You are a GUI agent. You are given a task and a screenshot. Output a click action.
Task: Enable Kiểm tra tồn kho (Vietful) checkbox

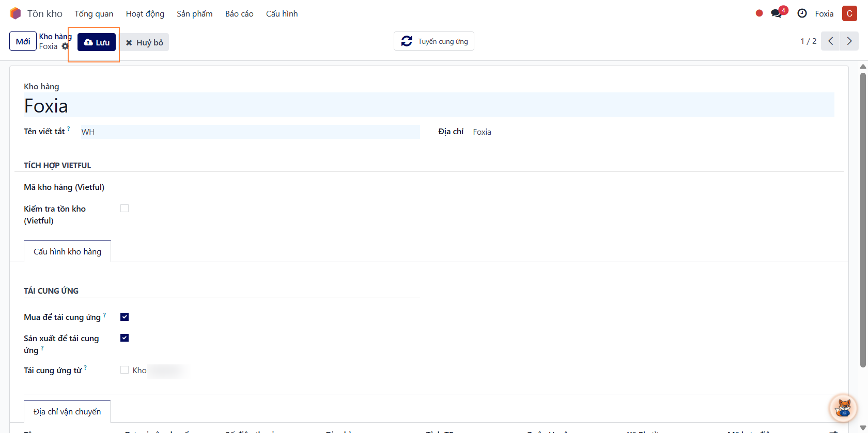click(125, 209)
